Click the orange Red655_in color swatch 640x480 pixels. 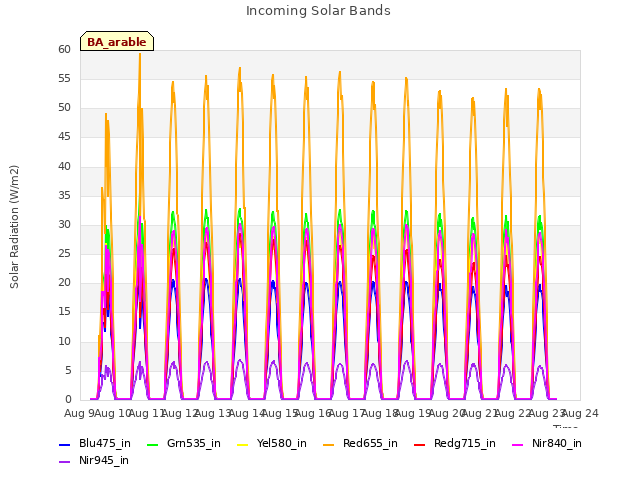click(x=329, y=444)
